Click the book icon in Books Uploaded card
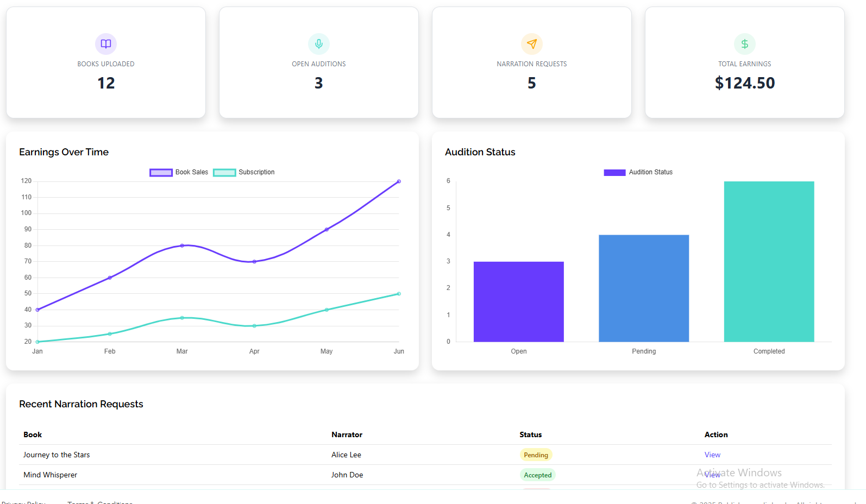 (x=106, y=44)
